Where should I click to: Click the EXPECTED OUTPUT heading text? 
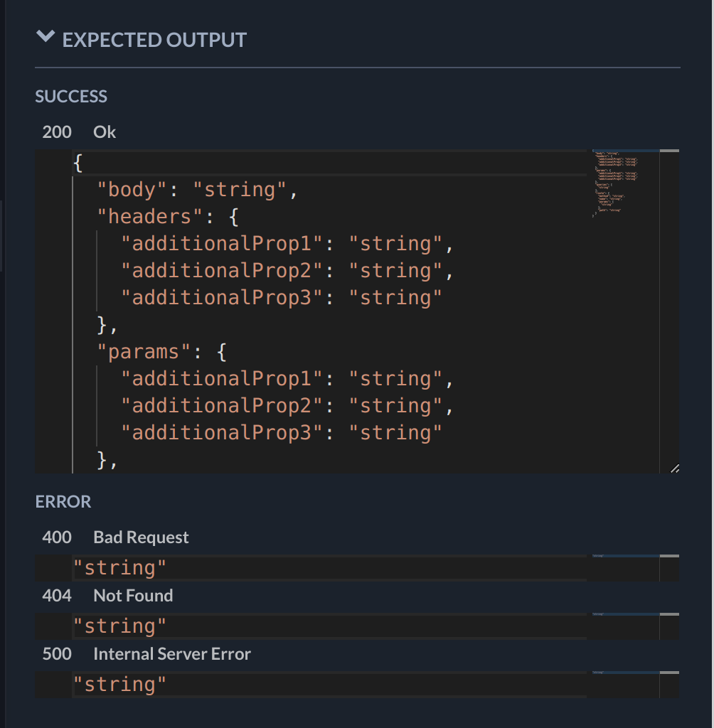point(154,40)
